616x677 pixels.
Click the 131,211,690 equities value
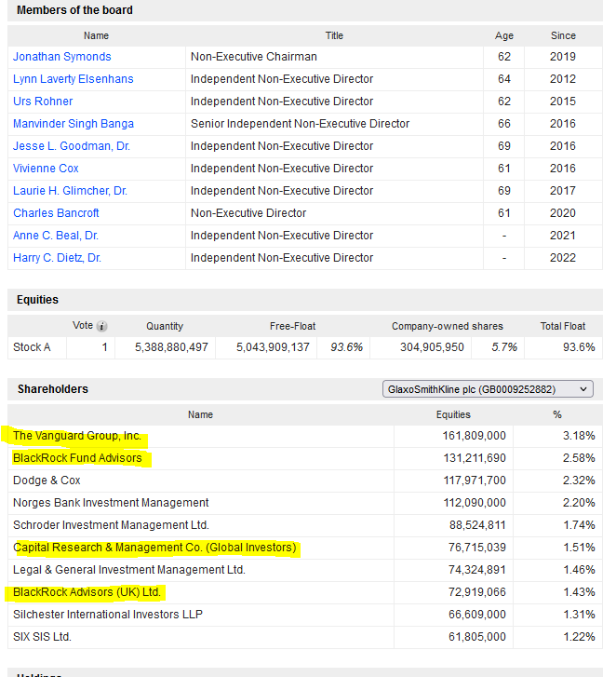click(x=475, y=458)
